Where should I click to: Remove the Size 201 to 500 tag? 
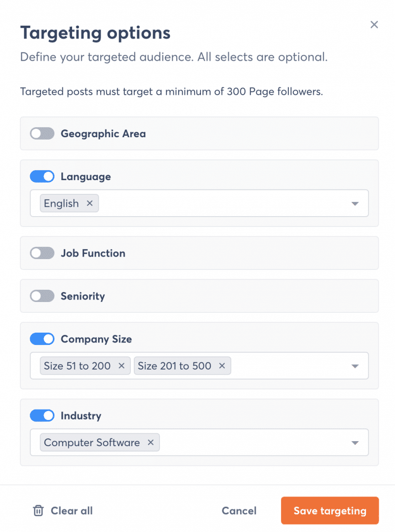coord(222,366)
